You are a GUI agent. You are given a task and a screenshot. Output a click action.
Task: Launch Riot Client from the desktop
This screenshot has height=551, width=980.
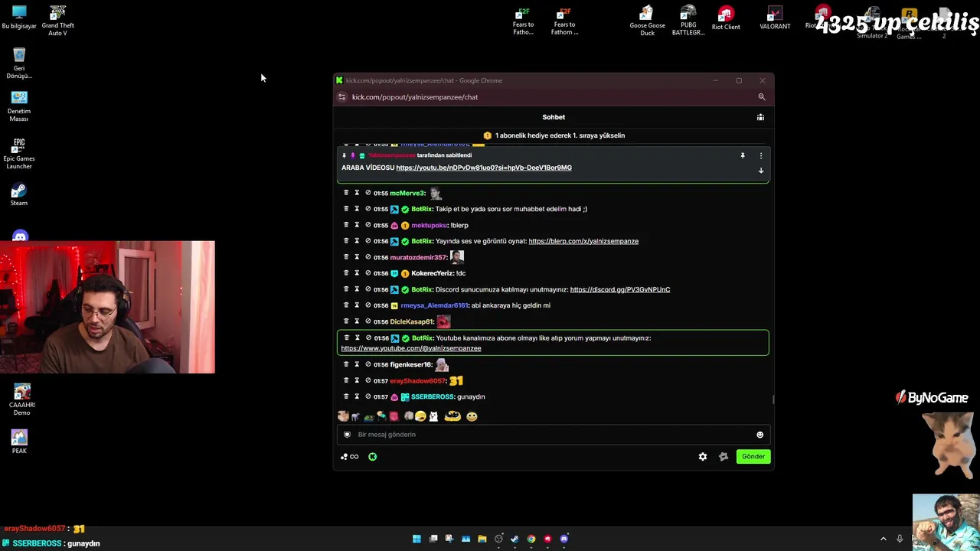[726, 18]
